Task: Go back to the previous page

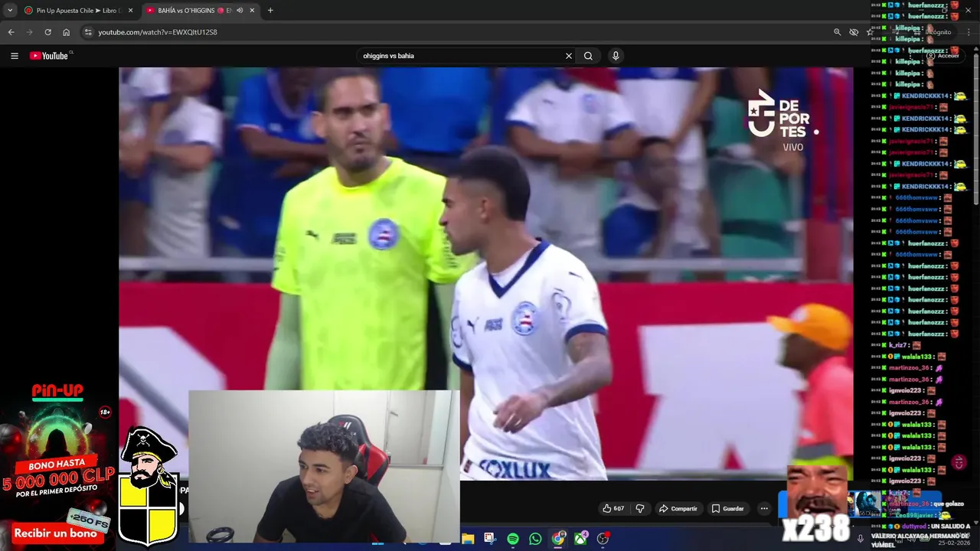Action: coord(11,32)
